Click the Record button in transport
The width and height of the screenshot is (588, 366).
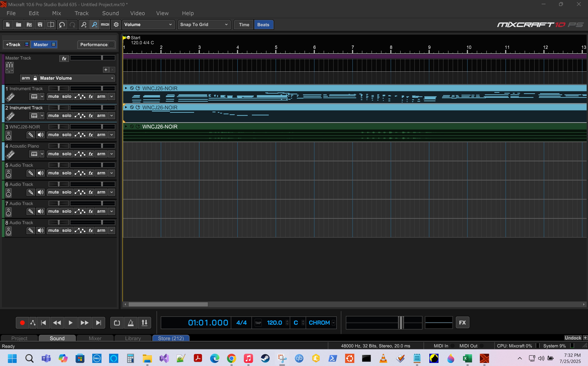[22, 323]
